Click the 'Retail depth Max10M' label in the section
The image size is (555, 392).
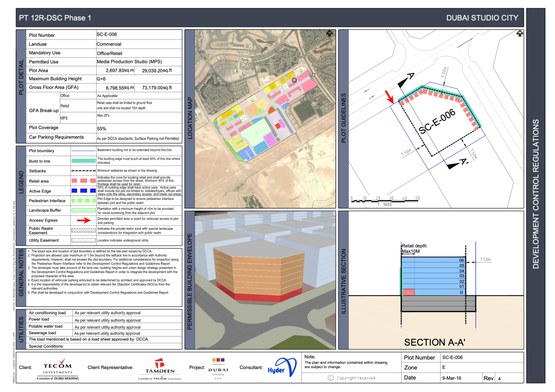(x=415, y=249)
